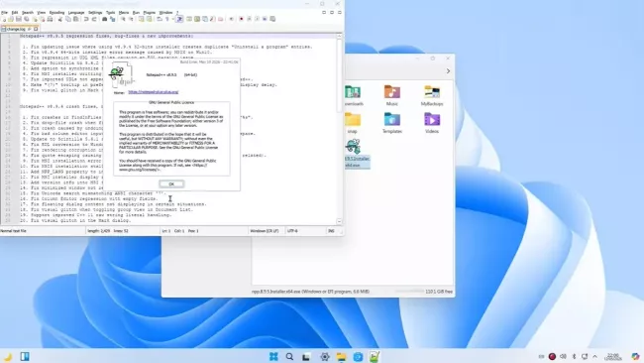Show the Document Map panel icon
644x363 pixels.
coord(197,19)
